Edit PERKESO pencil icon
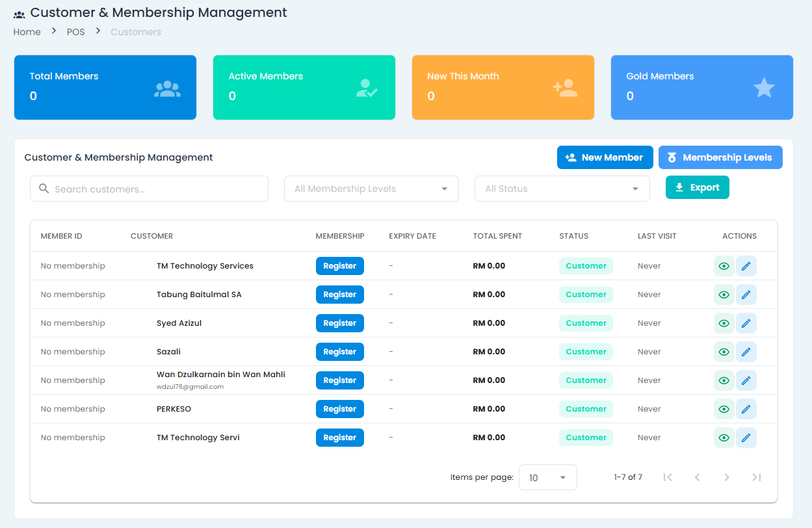 pos(746,409)
